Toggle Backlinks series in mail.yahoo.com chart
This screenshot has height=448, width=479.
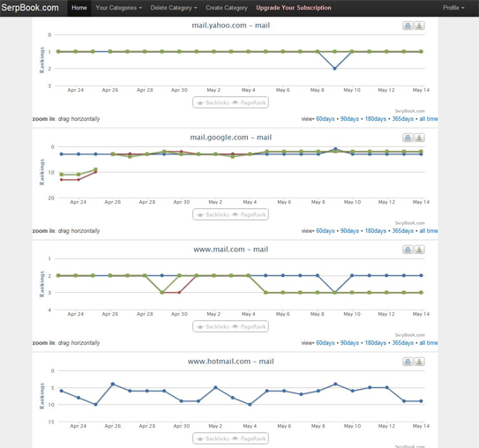pyautogui.click(x=213, y=102)
